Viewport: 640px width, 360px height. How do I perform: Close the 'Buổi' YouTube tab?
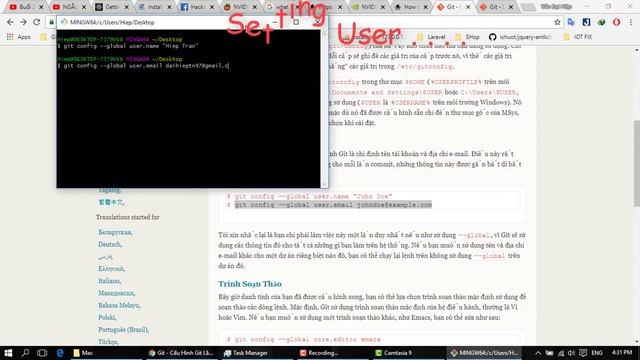pos(41,7)
